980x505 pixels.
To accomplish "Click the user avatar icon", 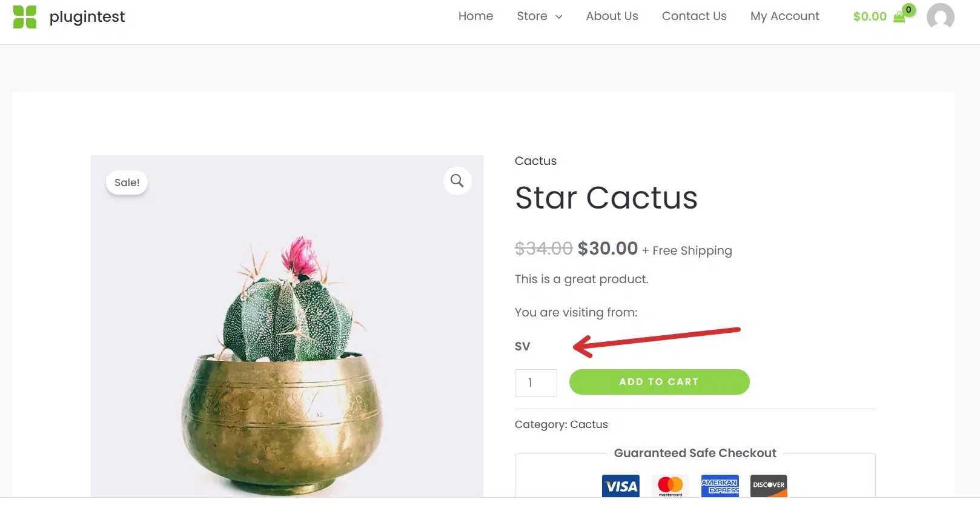I will (940, 17).
